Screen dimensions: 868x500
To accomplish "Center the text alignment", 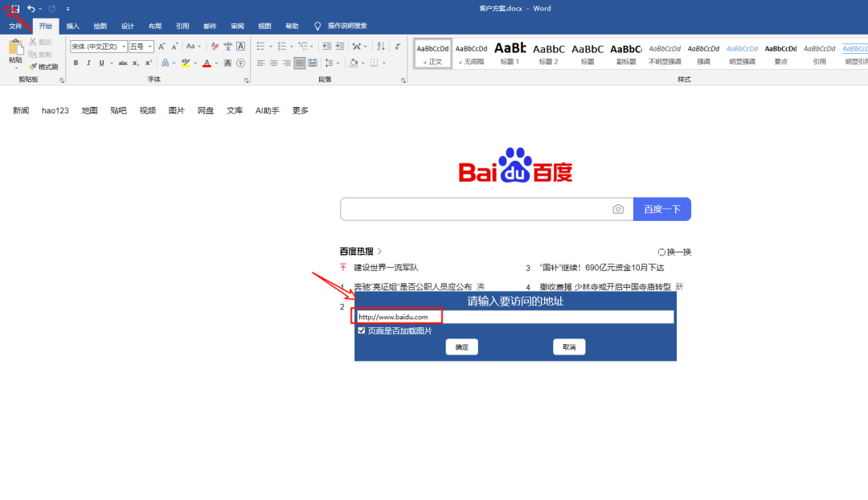I will click(273, 64).
